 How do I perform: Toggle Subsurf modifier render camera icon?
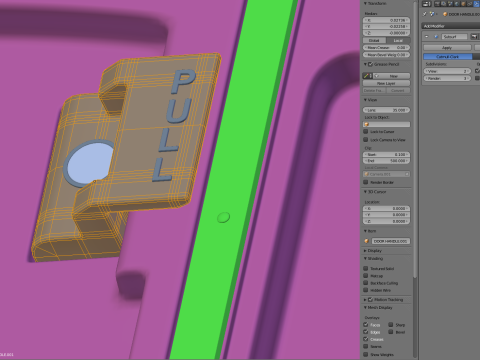[474, 36]
